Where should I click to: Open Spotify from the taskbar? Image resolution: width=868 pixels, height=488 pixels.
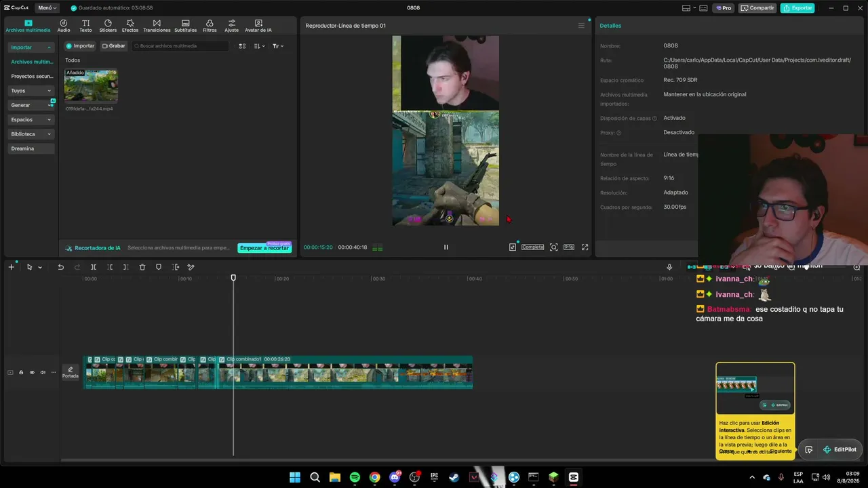pyautogui.click(x=355, y=477)
